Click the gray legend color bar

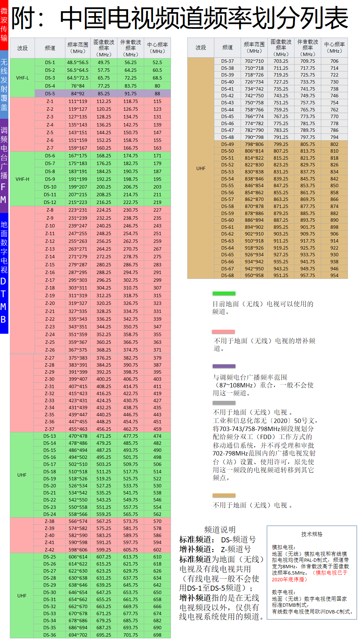tap(224, 403)
